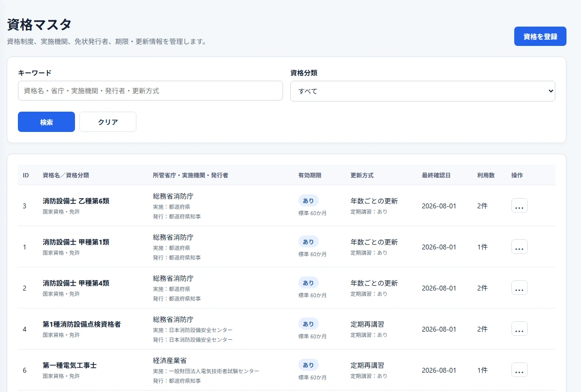Click 実施：一般財団法人電気技術者試験センター text
The image size is (581, 392).
206,371
